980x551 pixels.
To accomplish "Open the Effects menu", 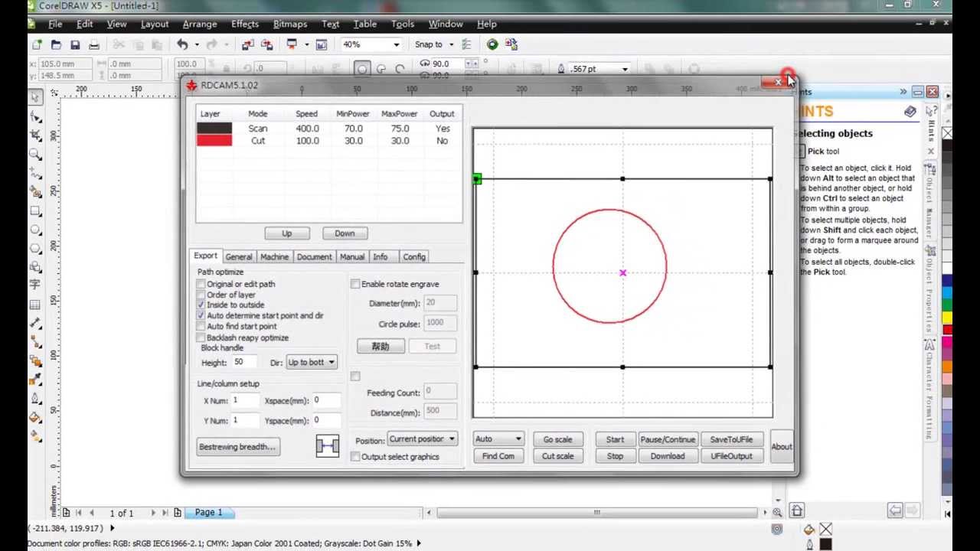I will coord(245,24).
